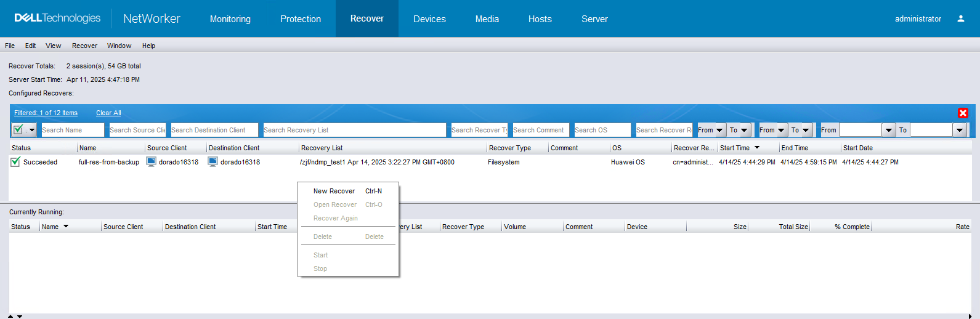Viewport: 980px width, 319px height.
Task: Click the source client computer icon for dorado16318
Action: 152,162
